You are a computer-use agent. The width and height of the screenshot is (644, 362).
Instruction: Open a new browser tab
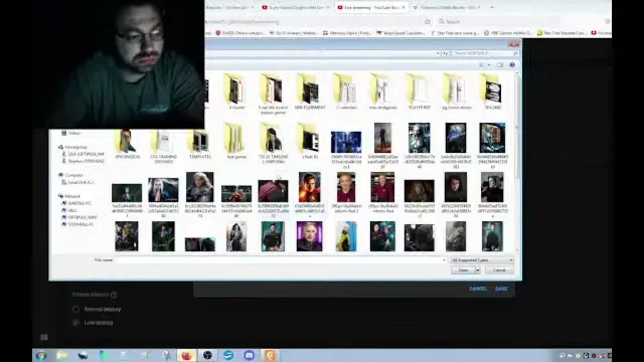tap(492, 8)
